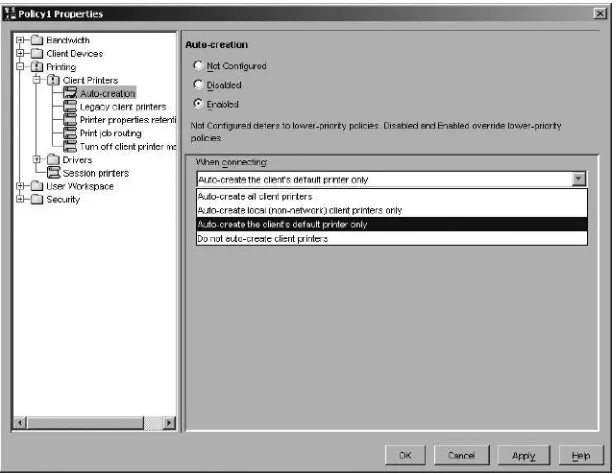Screen dimensions: 616x474
Task: Expand the User Workspace tree node
Action: [x=20, y=186]
